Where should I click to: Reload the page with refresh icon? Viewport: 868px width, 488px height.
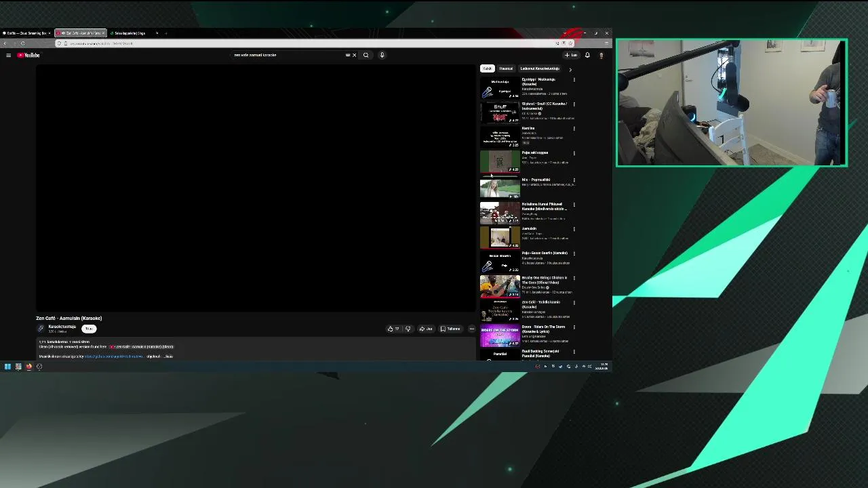click(22, 43)
